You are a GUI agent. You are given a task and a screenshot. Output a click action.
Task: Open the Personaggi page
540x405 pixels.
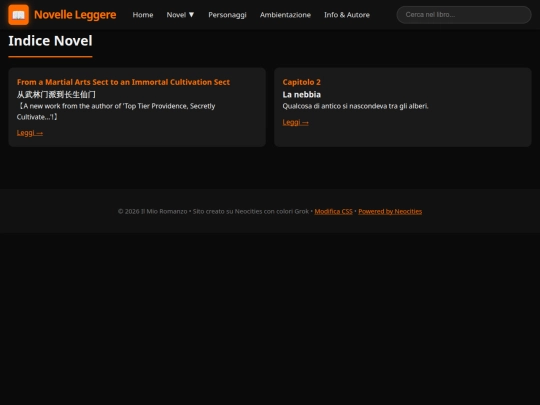[227, 15]
